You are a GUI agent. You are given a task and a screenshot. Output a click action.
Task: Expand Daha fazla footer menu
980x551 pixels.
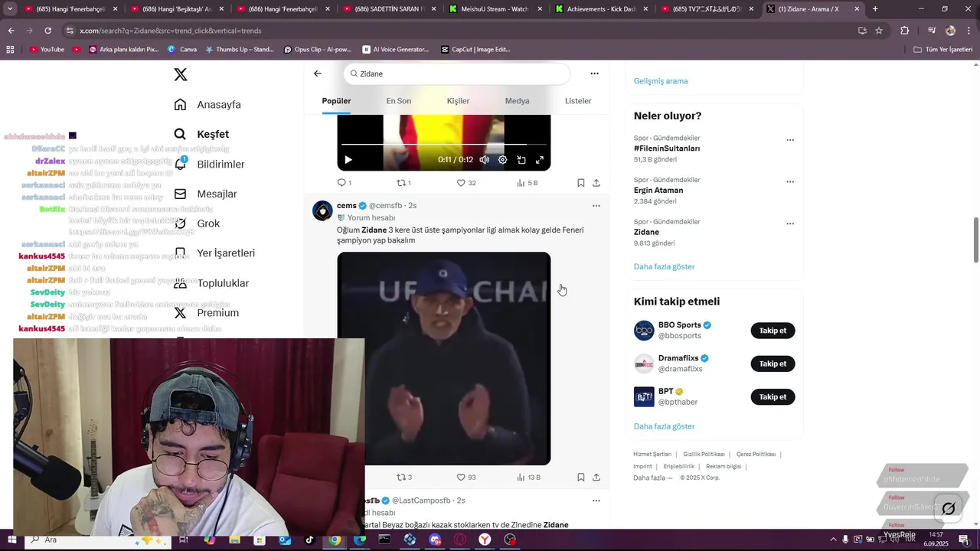click(x=653, y=478)
